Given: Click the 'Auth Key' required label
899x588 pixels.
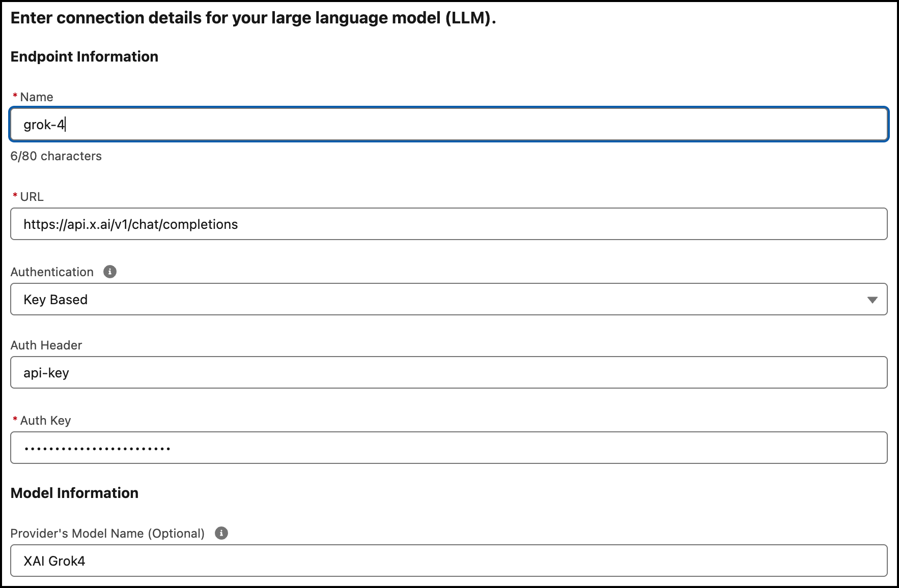Looking at the screenshot, I should point(42,421).
